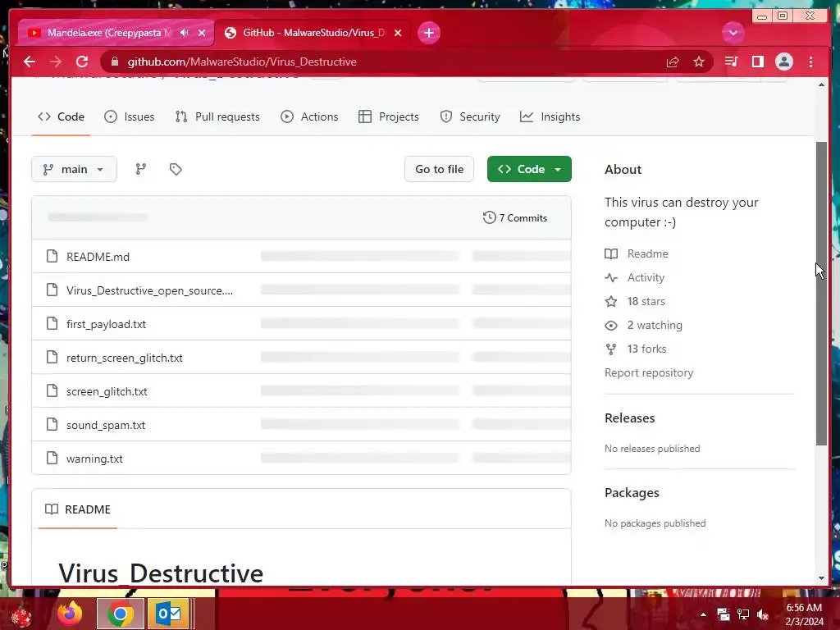Screen dimensions: 840x630
Task: Open the media control playlist icon
Action: tap(731, 62)
